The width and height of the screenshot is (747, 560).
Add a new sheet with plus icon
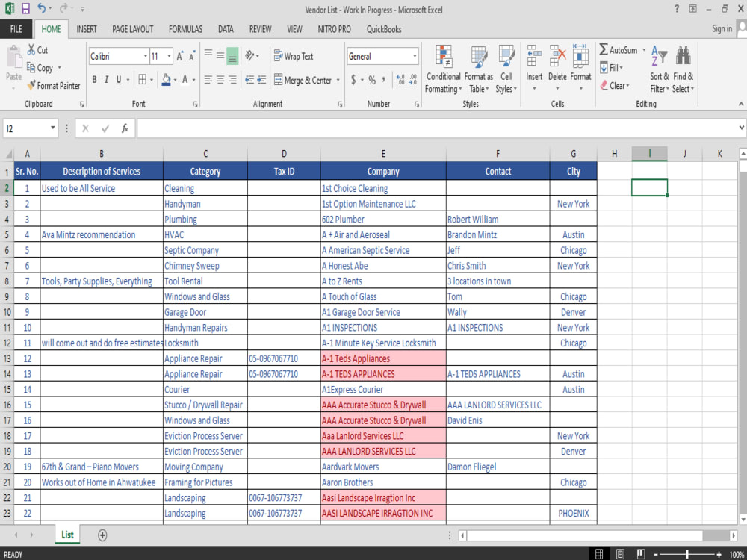(x=102, y=535)
